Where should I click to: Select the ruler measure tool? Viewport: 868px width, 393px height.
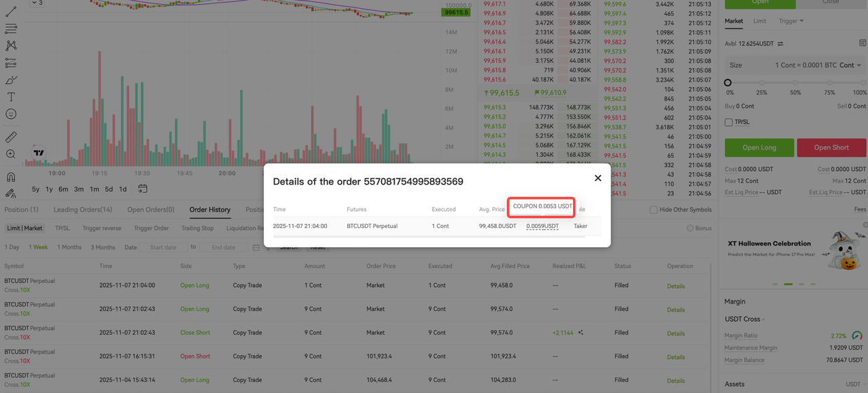coord(11,137)
